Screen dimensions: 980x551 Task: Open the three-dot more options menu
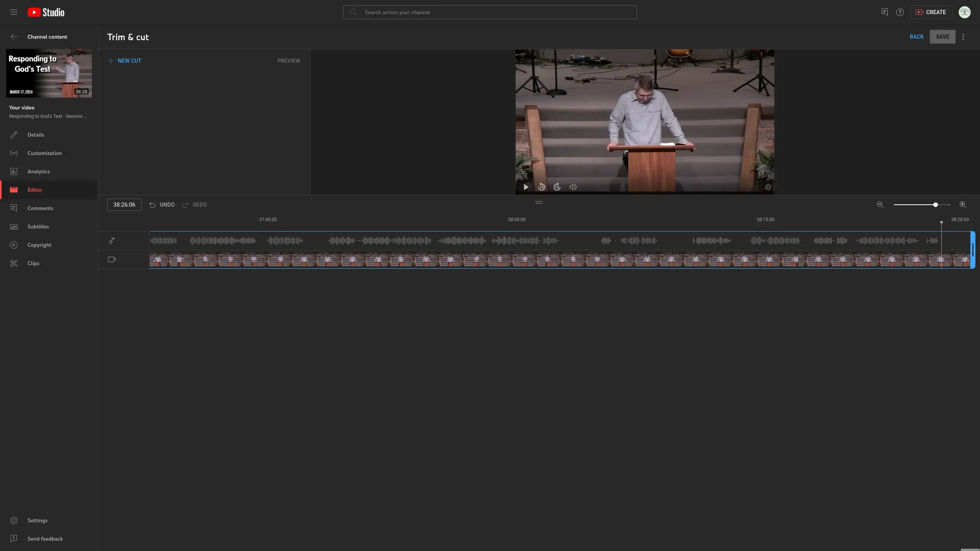[963, 37]
